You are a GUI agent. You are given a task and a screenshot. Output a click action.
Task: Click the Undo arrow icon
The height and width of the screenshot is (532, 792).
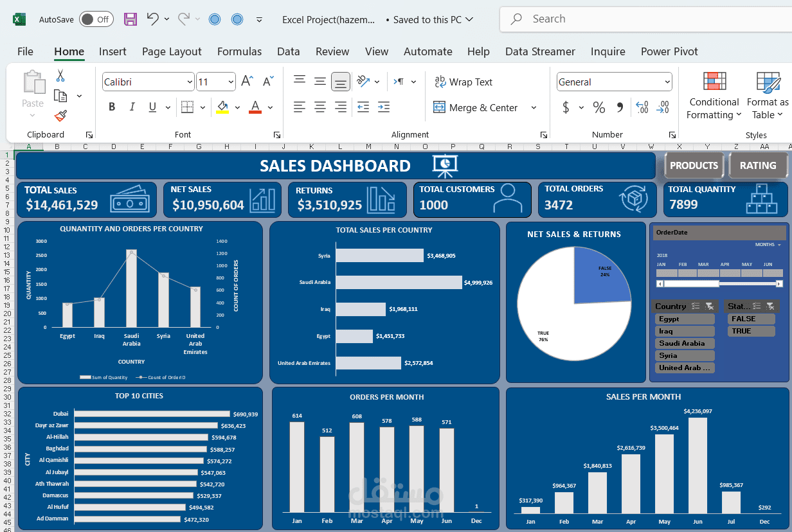152,19
